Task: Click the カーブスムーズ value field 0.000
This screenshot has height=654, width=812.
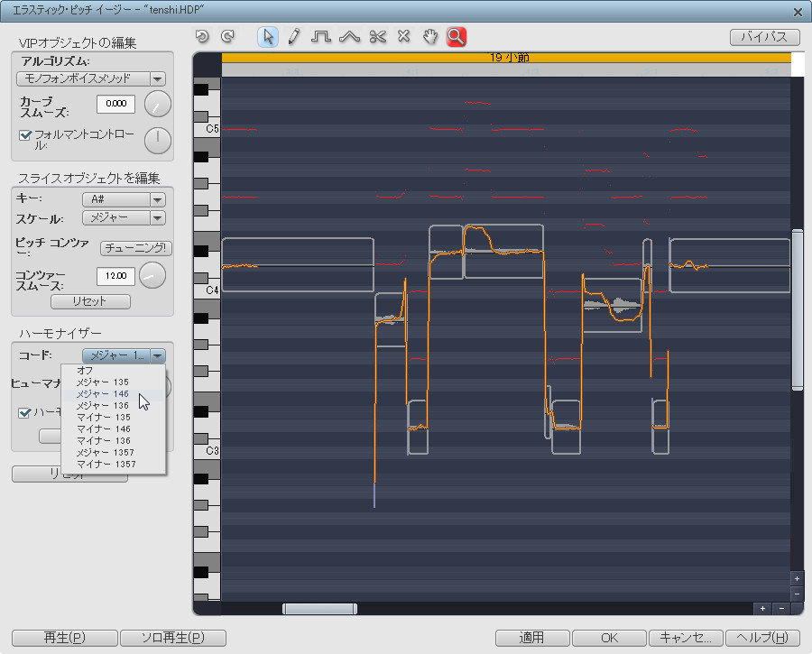Action: click(x=116, y=104)
